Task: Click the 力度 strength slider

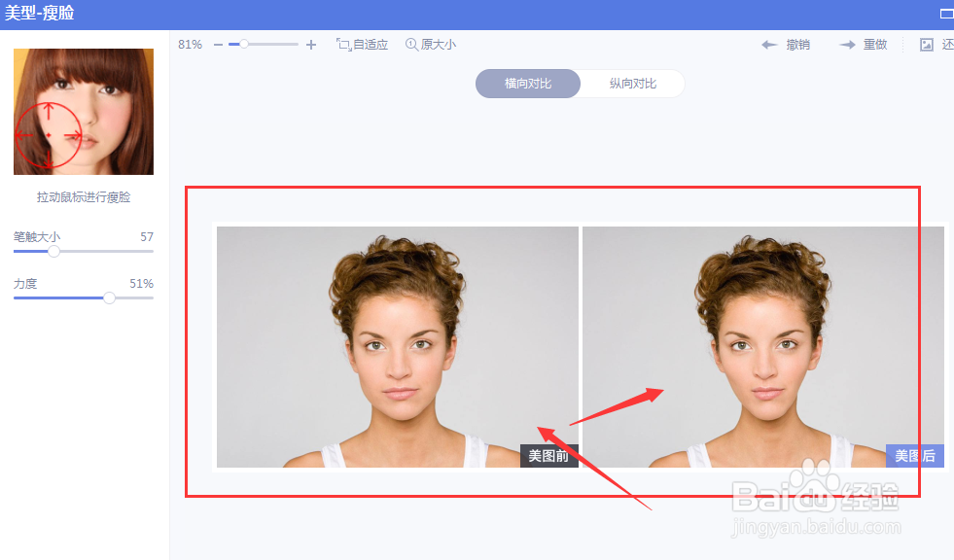Action: click(x=84, y=297)
